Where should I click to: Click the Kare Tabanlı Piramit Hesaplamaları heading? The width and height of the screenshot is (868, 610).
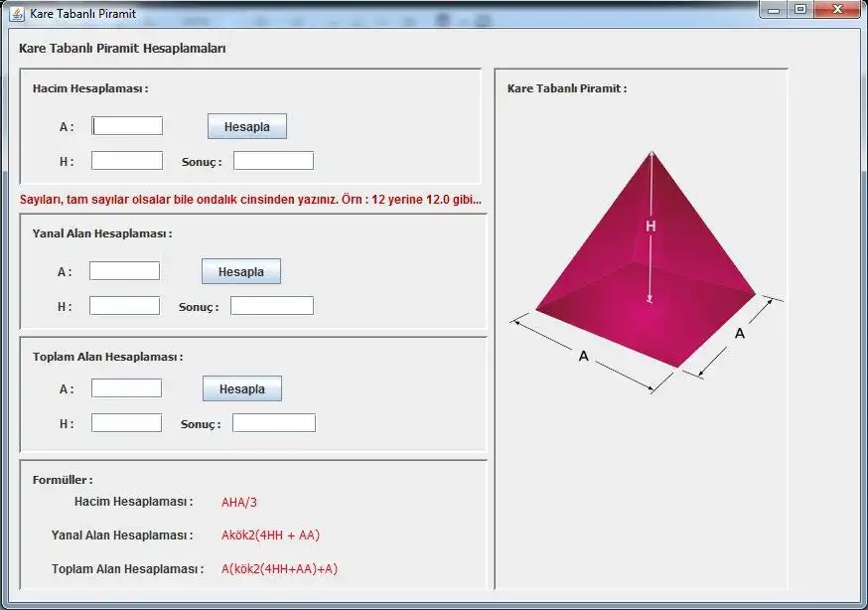[x=122, y=48]
